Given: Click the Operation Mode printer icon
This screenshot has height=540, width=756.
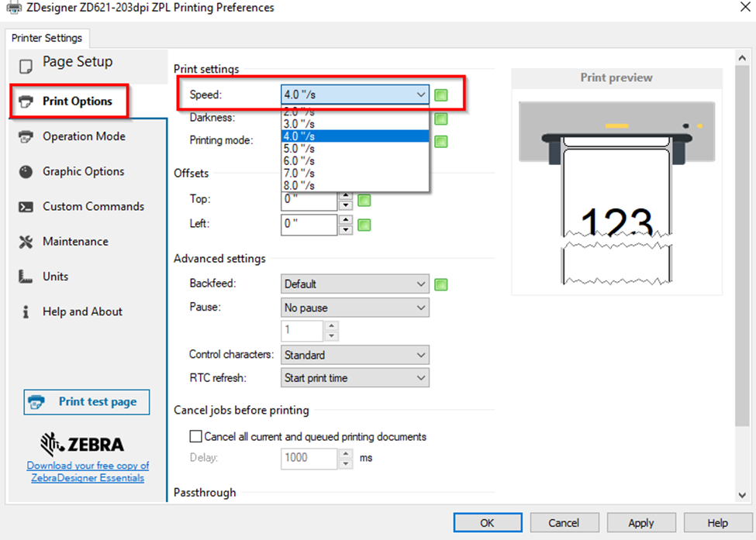Looking at the screenshot, I should click(x=26, y=137).
